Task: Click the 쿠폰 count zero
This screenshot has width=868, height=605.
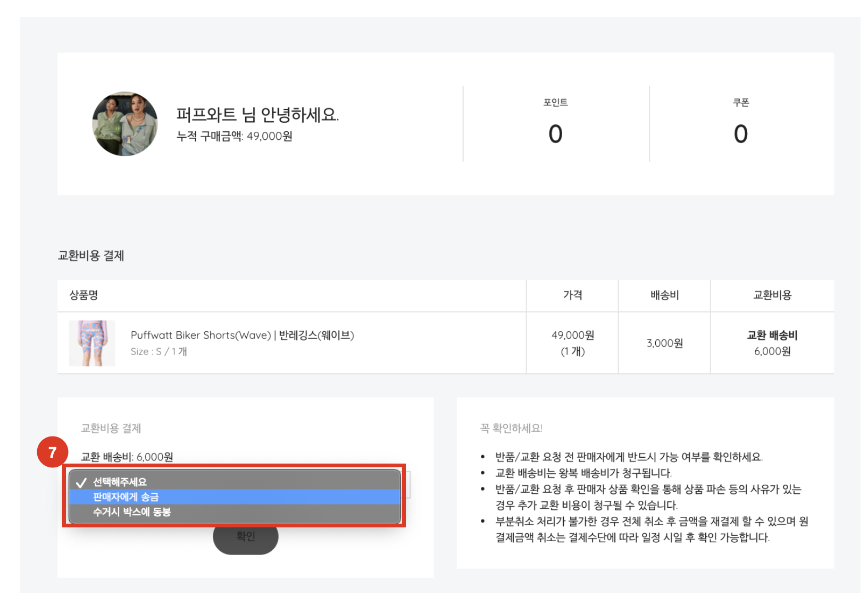Action: pos(741,134)
